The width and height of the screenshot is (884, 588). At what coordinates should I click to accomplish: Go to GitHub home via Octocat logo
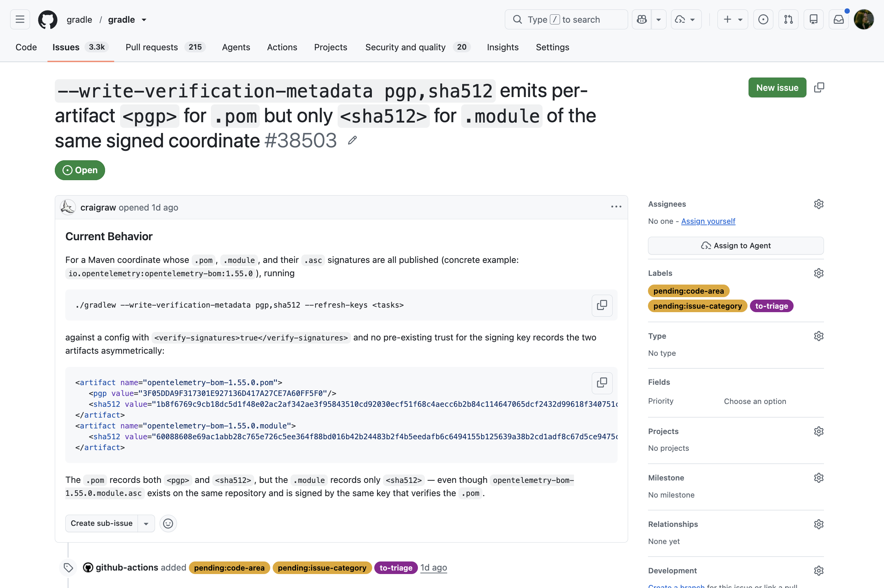coord(47,20)
